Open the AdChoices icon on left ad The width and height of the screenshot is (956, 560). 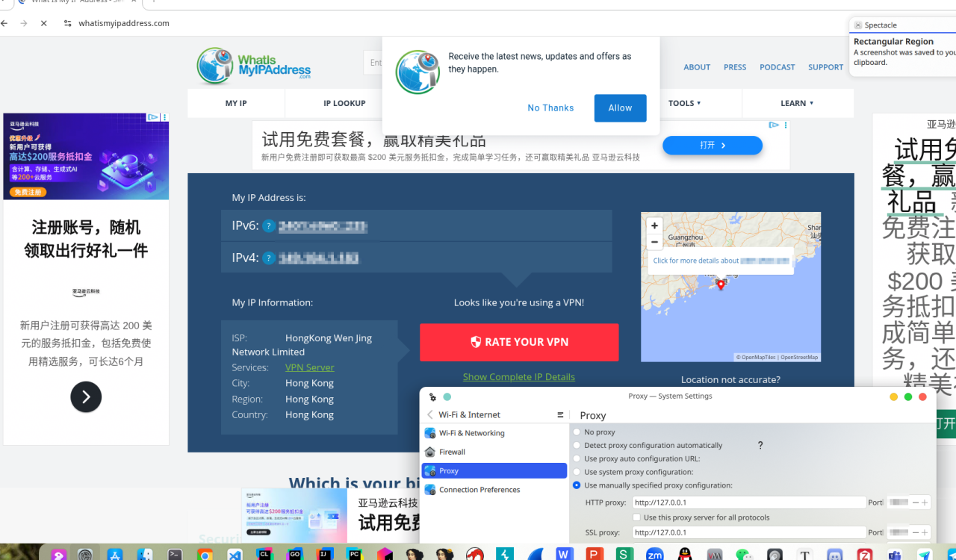pos(152,117)
